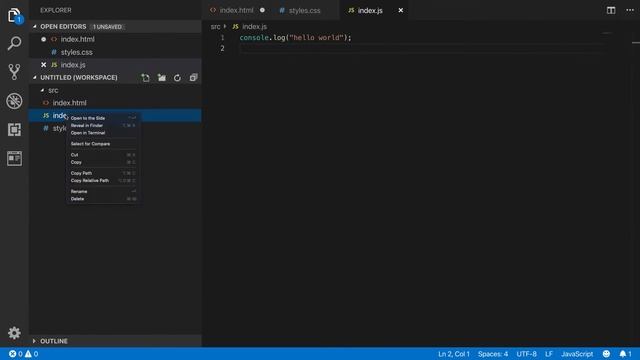Collapse the Untitled (Workspace) section
Viewport: 640px width, 360px height.
tap(35, 78)
